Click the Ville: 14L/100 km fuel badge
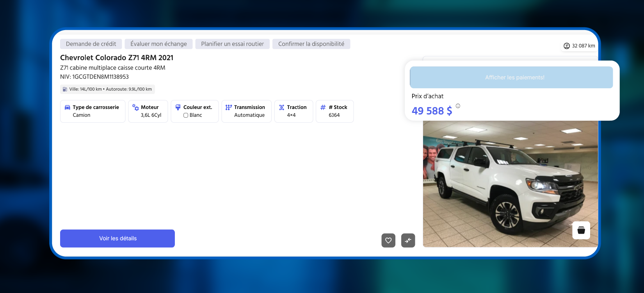The width and height of the screenshot is (644, 293). pyautogui.click(x=107, y=89)
